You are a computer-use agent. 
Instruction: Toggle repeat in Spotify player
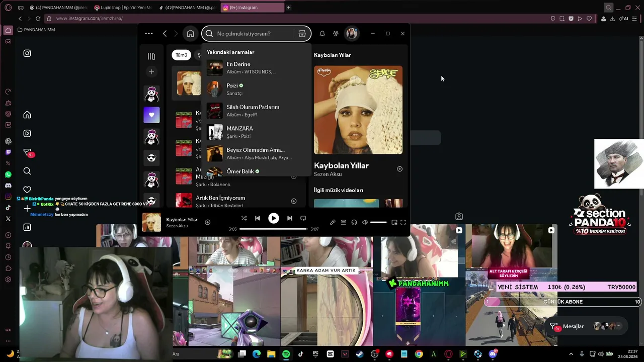coord(303,218)
